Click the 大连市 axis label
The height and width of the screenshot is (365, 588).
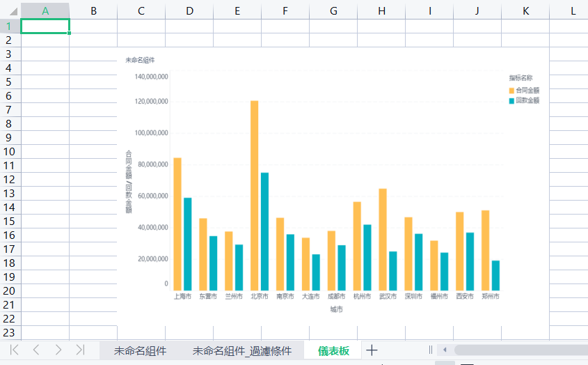(x=311, y=296)
